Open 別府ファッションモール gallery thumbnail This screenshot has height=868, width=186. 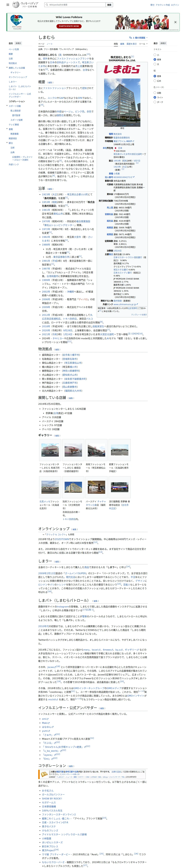pos(73,487)
